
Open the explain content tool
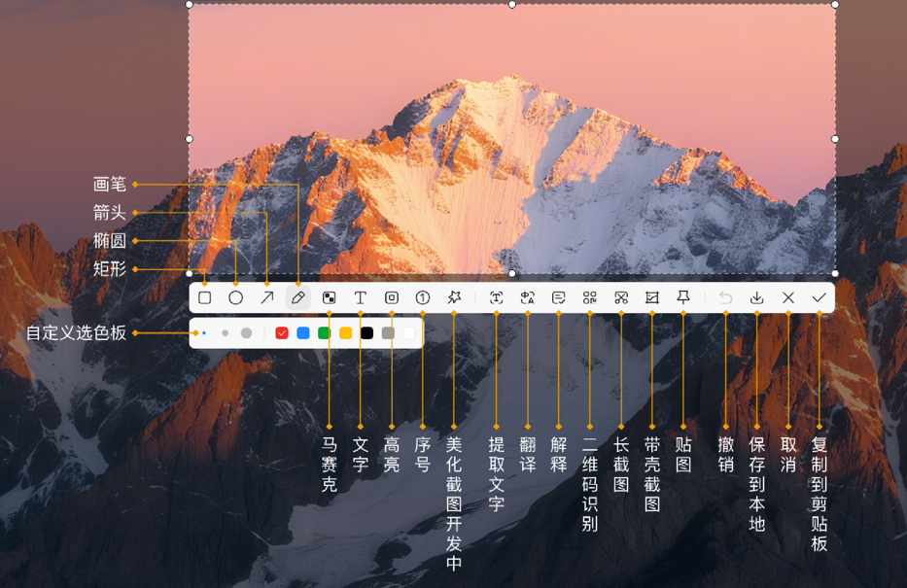pyautogui.click(x=559, y=297)
